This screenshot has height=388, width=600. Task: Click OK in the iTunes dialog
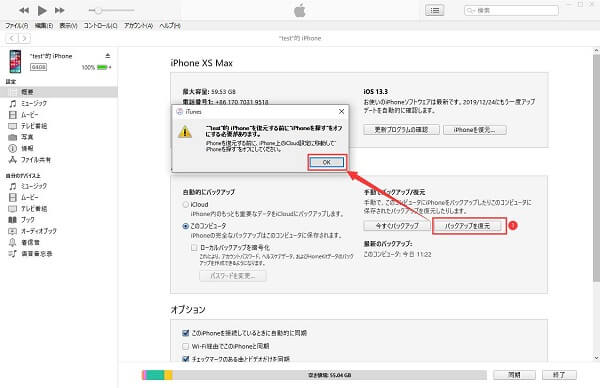[x=326, y=162]
